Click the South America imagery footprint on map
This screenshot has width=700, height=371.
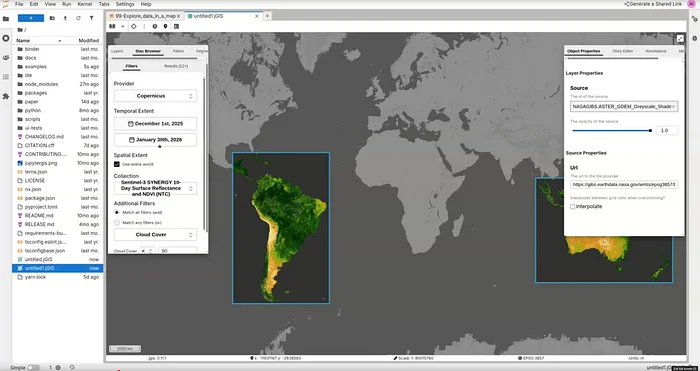[281, 228]
